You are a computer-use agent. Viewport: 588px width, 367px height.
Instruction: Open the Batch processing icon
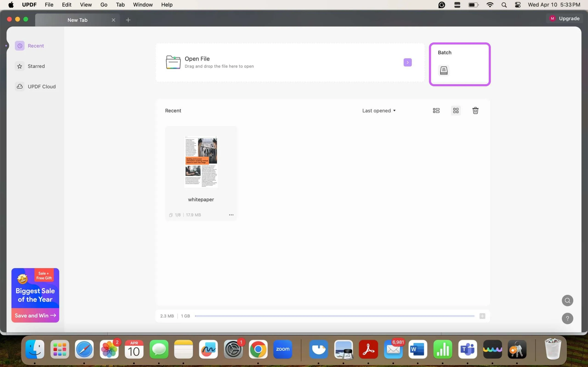pyautogui.click(x=444, y=71)
